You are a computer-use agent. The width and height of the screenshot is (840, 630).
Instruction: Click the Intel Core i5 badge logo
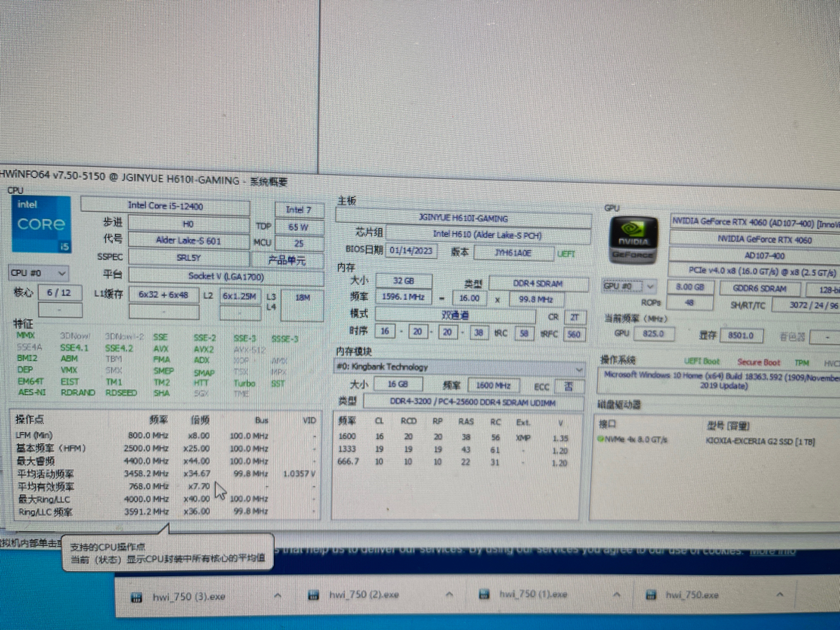tap(41, 225)
